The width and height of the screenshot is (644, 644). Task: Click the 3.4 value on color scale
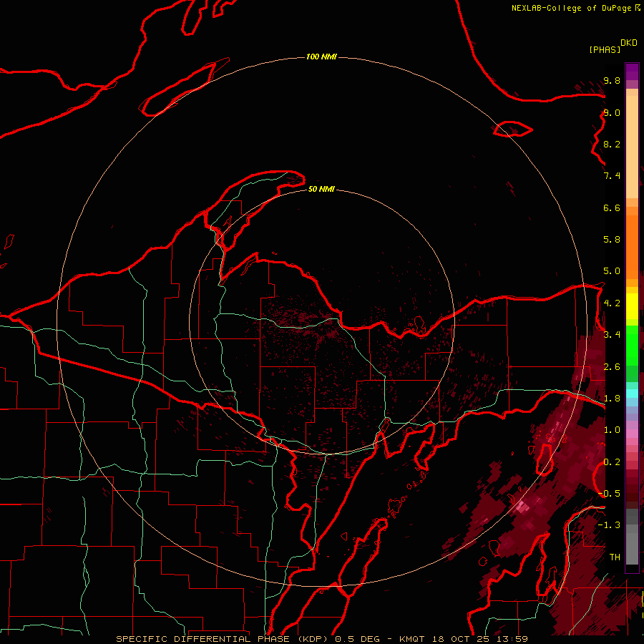pos(612,335)
